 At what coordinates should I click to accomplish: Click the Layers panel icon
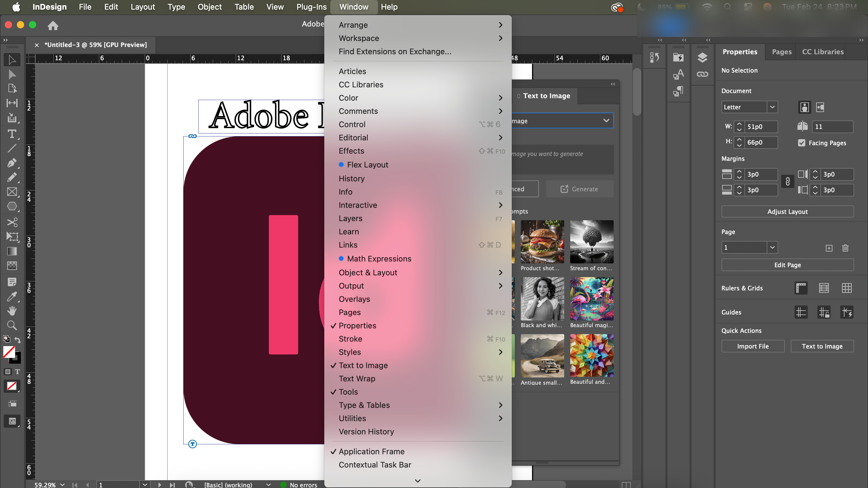pyautogui.click(x=702, y=58)
